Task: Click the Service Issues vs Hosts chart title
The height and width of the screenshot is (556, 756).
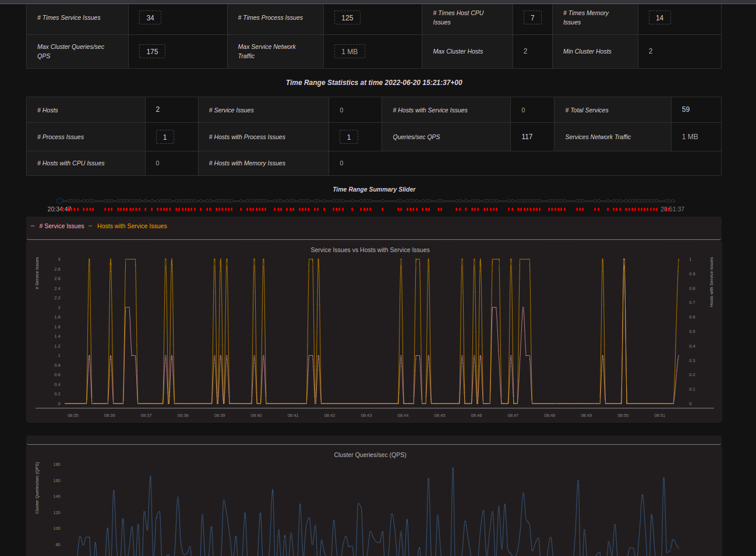Action: [x=370, y=250]
